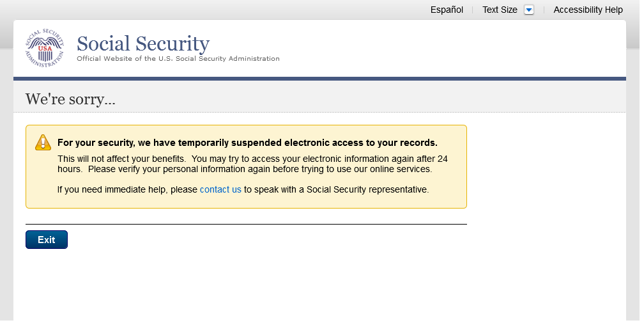Click the Official Website tagline text
Image resolution: width=644 pixels, height=325 pixels.
tap(178, 59)
